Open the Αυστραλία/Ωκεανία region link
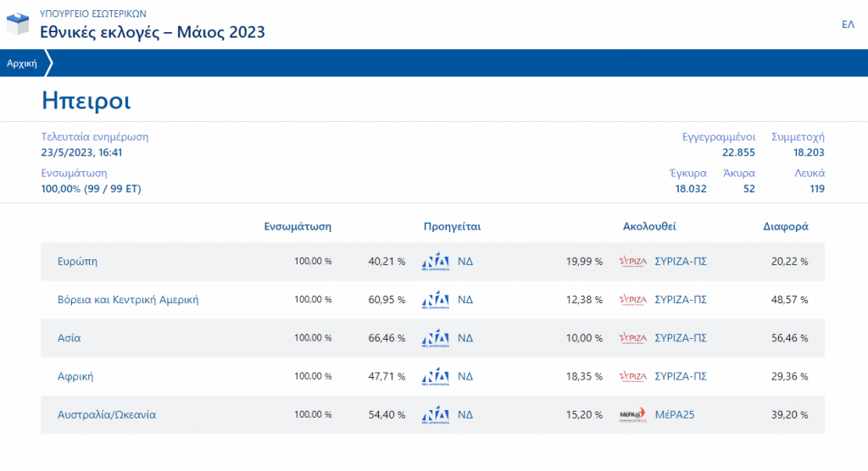 click(x=107, y=415)
